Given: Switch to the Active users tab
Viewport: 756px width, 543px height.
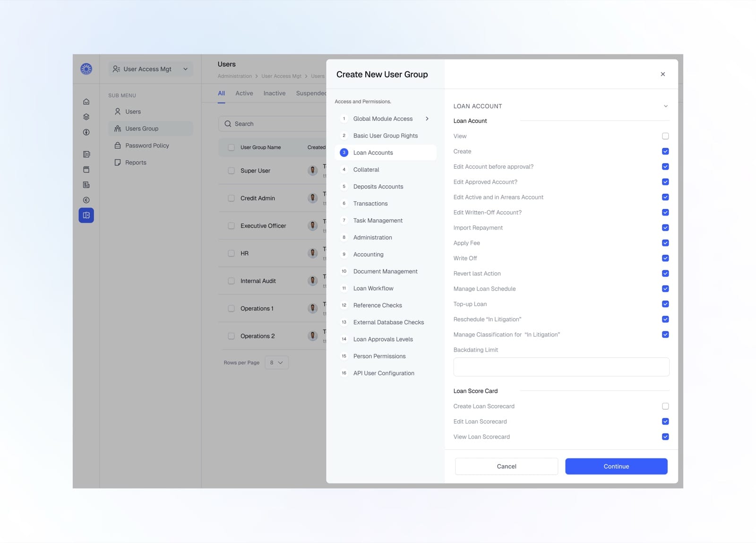Looking at the screenshot, I should tap(244, 93).
